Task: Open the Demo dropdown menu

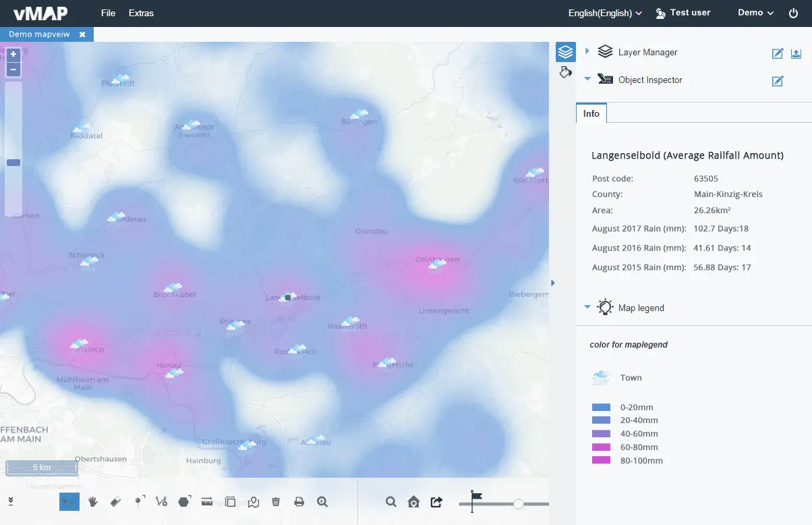Action: click(755, 13)
